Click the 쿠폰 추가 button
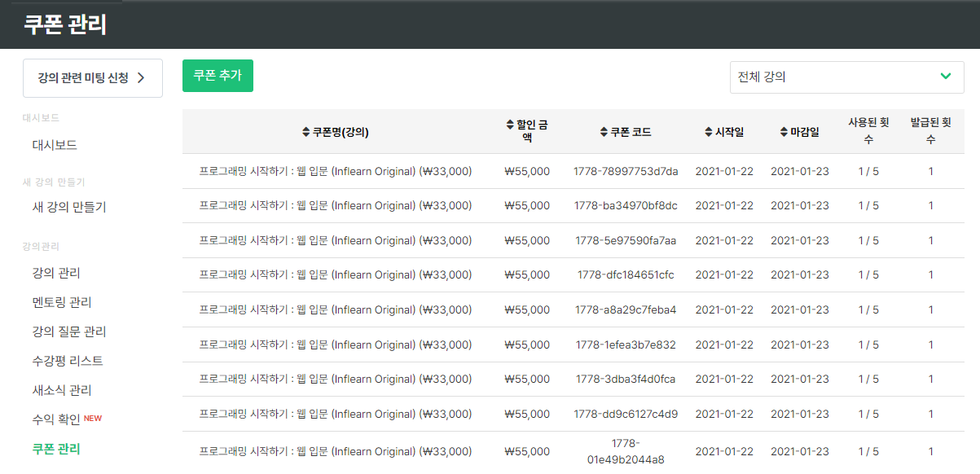This screenshot has height=474, width=980. [x=218, y=75]
